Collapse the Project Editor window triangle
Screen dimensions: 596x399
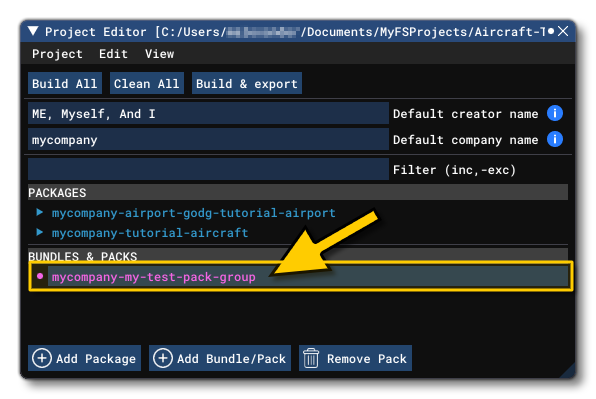(33, 31)
